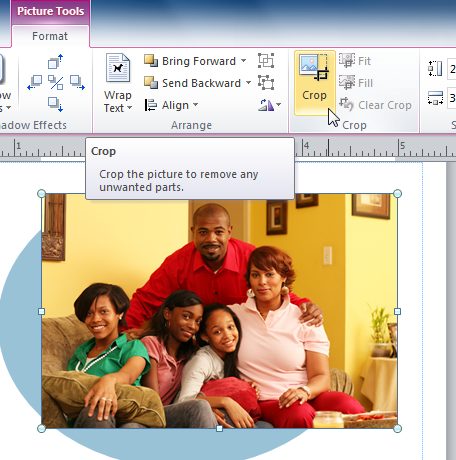Select the Format ribbon tab

tap(50, 36)
